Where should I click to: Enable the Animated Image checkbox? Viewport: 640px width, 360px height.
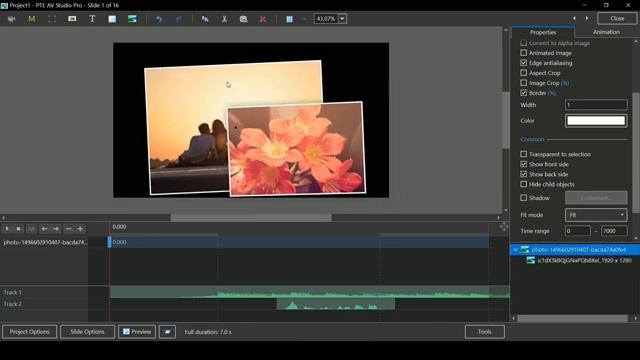tap(524, 53)
